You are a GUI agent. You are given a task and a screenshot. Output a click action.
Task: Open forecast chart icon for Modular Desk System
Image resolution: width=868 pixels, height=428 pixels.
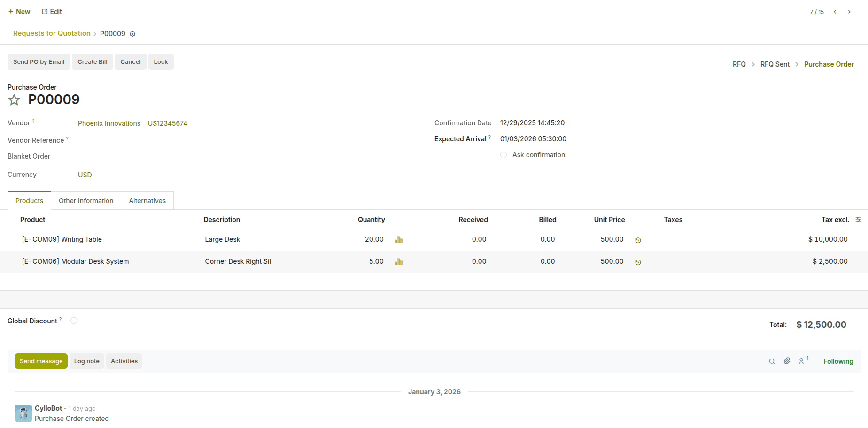tap(399, 262)
